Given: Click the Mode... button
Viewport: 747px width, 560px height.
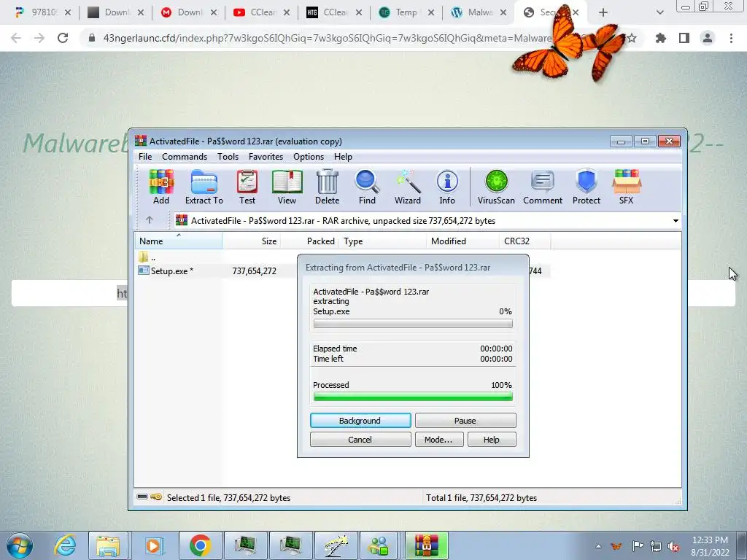Looking at the screenshot, I should click(x=438, y=440).
